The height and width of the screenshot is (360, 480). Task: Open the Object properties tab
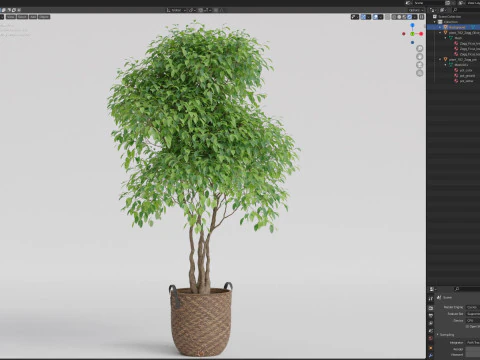[431, 348]
